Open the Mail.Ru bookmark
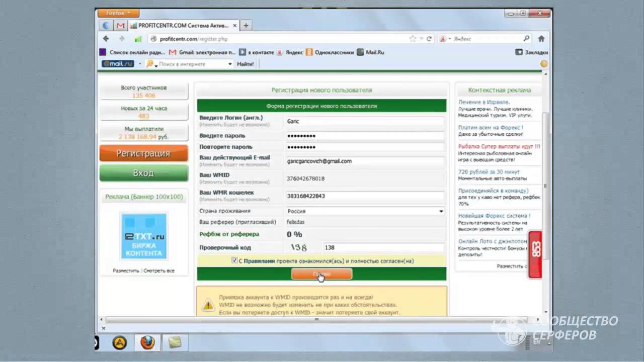 pos(370,52)
